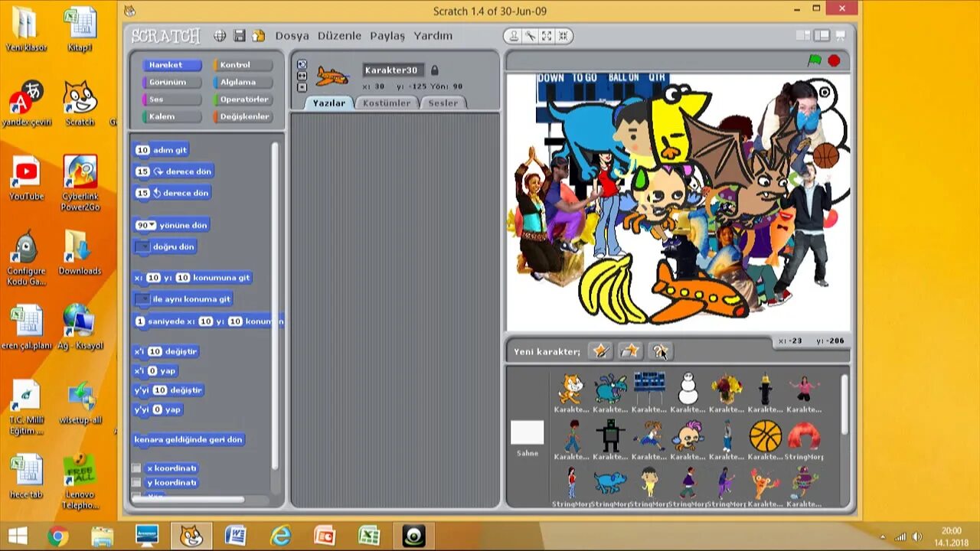Image resolution: width=980 pixels, height=551 pixels.
Task: Open Paylaş menu
Action: tap(387, 36)
